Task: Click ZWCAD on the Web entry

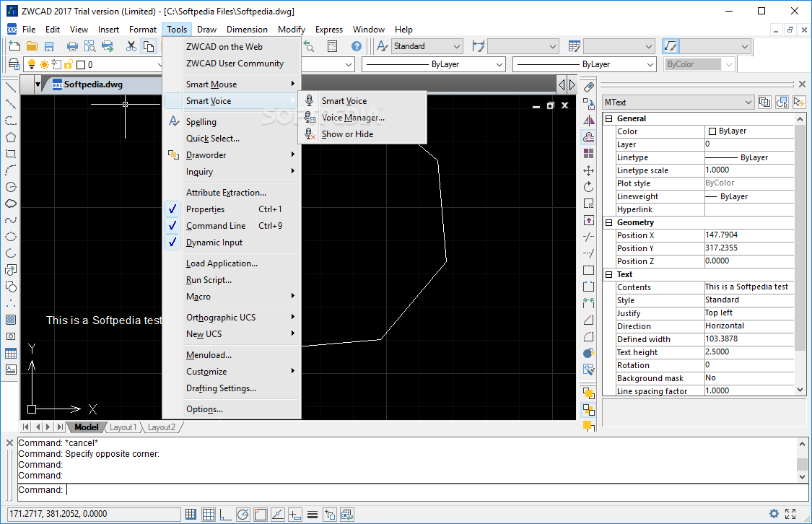Action: (232, 47)
